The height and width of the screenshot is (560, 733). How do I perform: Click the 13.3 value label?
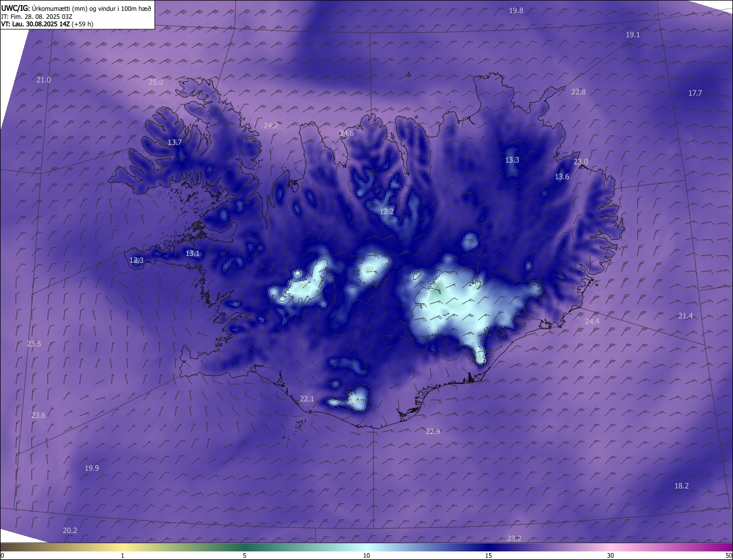coord(512,160)
